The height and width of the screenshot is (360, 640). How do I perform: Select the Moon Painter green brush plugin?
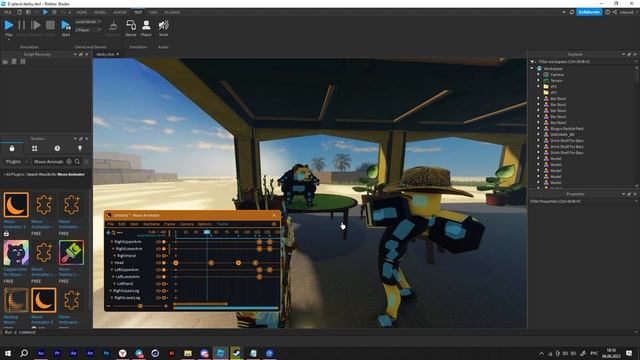(x=71, y=253)
